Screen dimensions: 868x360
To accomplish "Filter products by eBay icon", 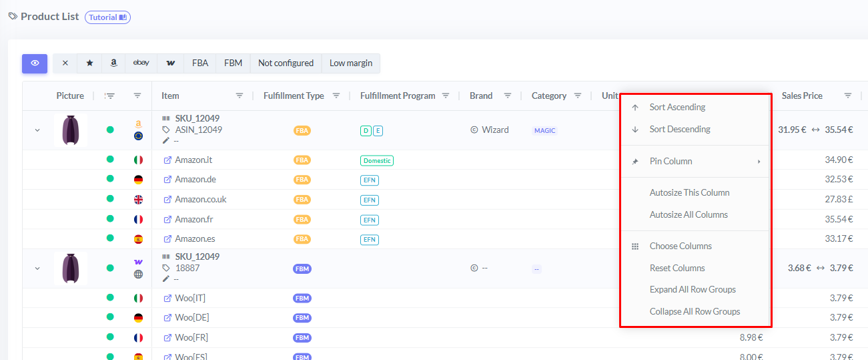I will click(141, 63).
